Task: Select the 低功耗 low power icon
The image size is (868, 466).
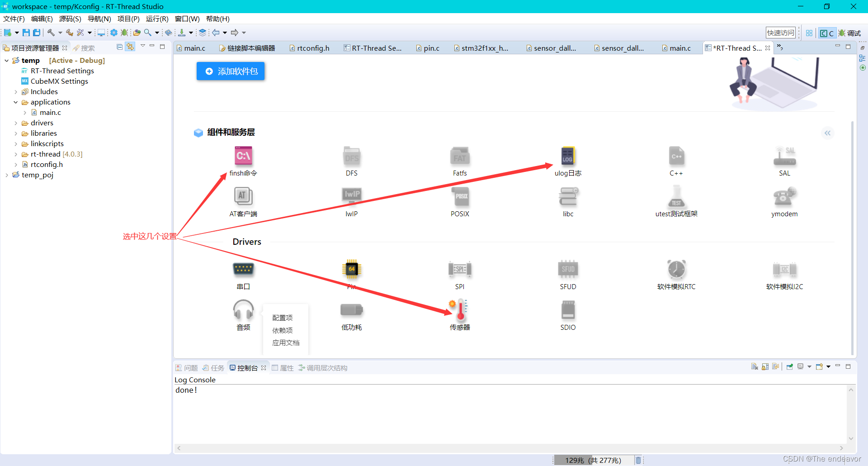Action: tap(352, 310)
